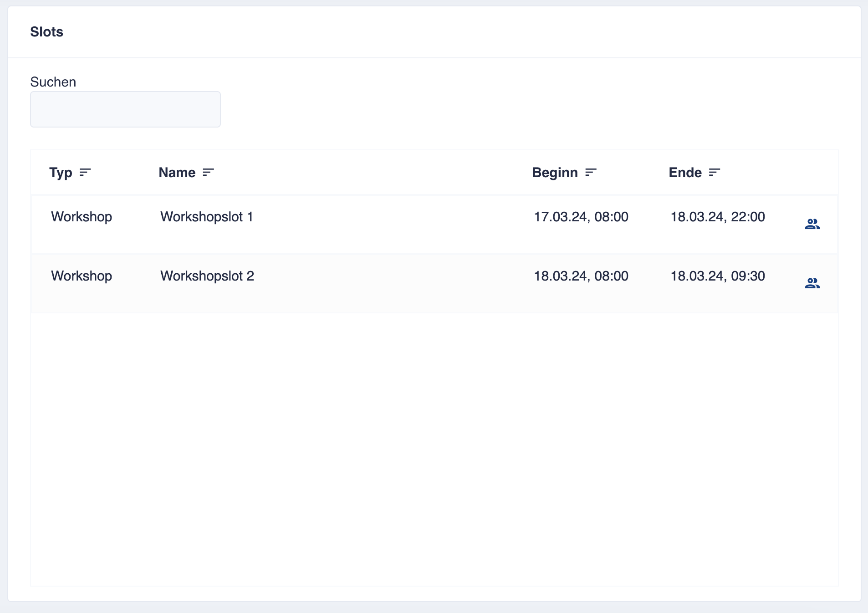Click the Typ column header
The width and height of the screenshot is (868, 613).
[61, 173]
